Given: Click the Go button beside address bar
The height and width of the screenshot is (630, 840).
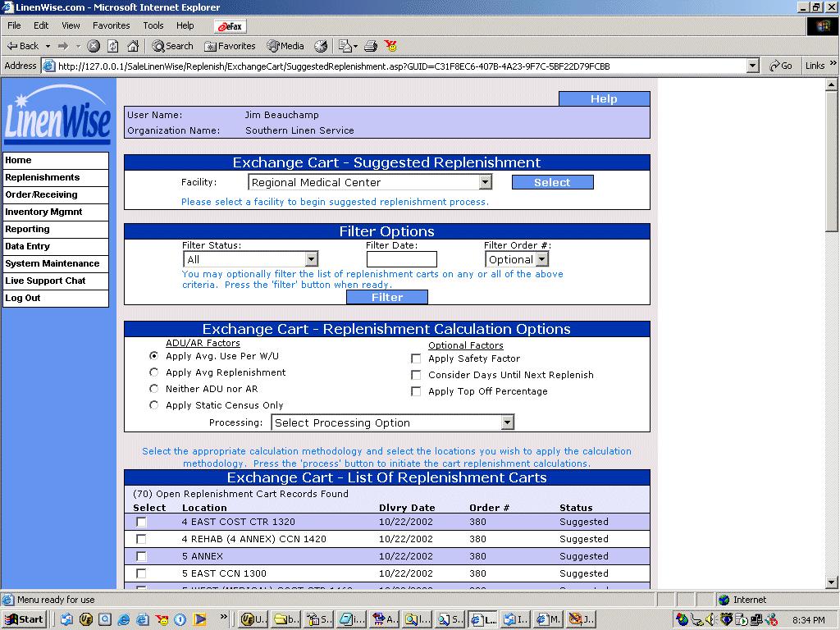Looking at the screenshot, I should [x=781, y=66].
